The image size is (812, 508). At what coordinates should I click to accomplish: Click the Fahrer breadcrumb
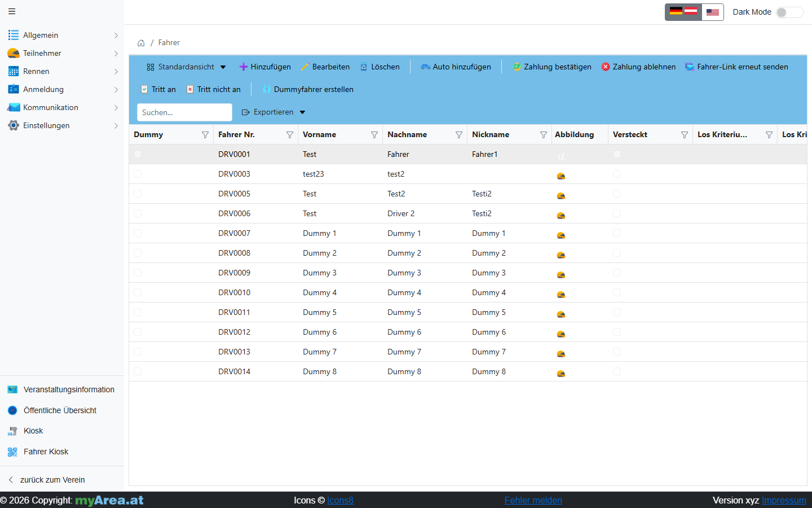point(169,43)
